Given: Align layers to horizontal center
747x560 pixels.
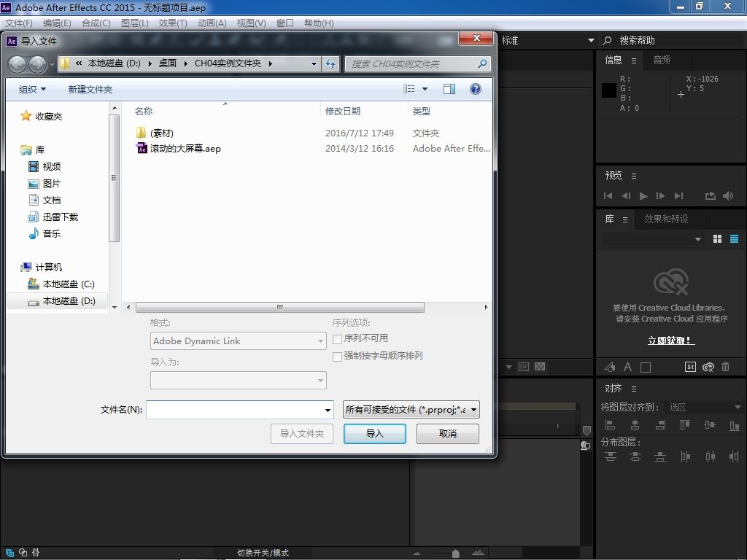Looking at the screenshot, I should coord(635,425).
